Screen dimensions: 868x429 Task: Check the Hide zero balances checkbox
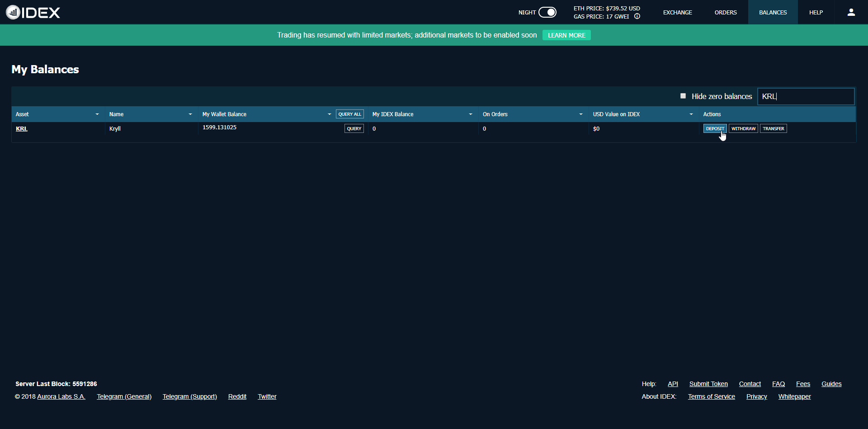[x=683, y=96]
